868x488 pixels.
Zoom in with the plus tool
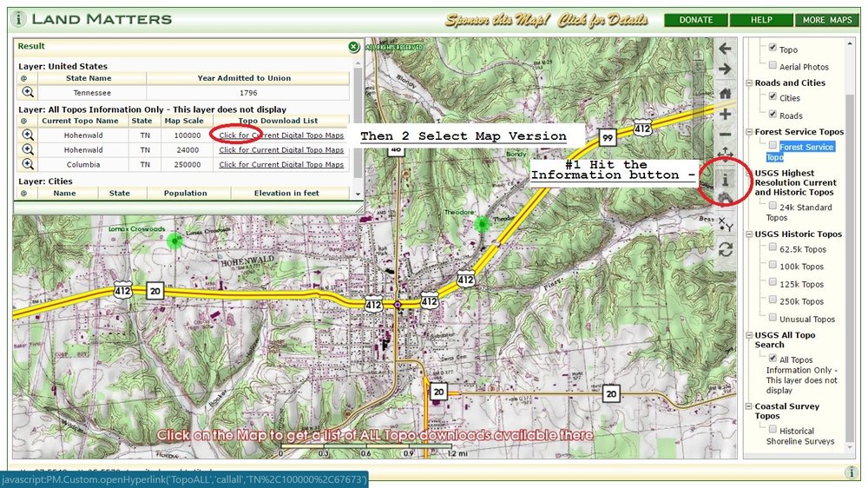[x=725, y=115]
